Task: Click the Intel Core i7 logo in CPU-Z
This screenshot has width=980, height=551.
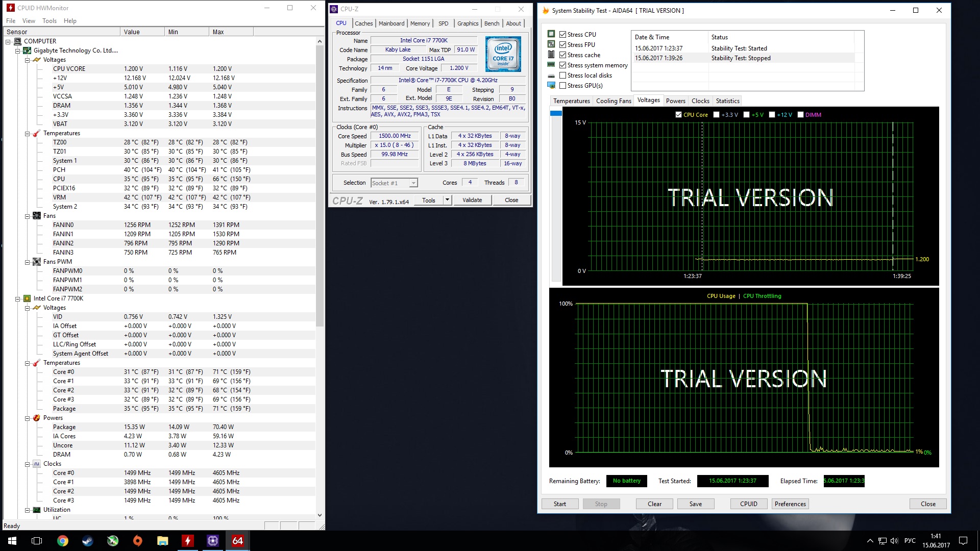Action: coord(503,54)
